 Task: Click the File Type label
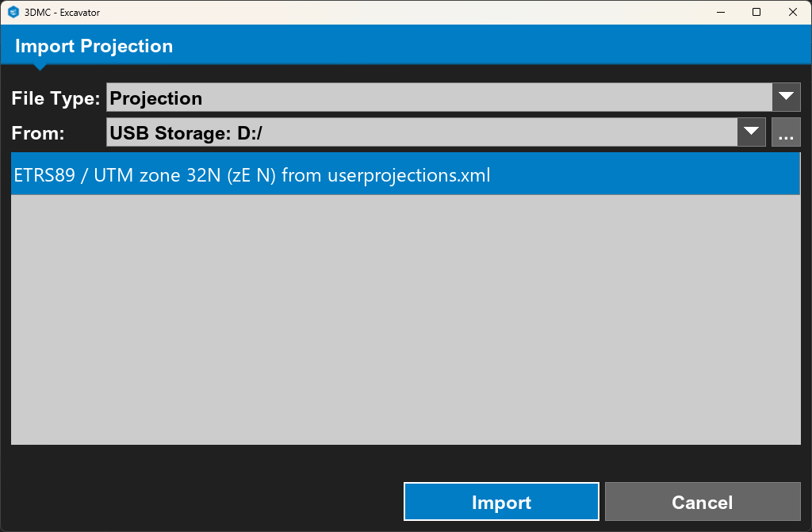[56, 98]
